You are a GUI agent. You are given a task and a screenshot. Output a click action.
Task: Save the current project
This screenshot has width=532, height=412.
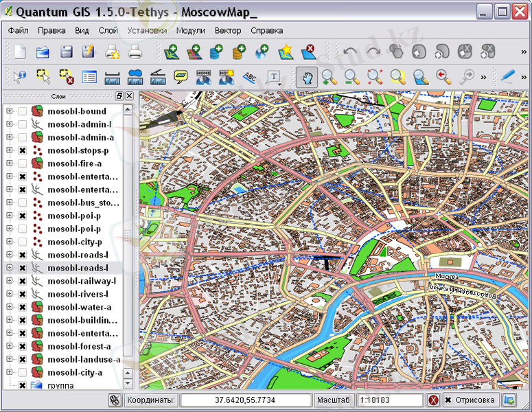tap(66, 52)
